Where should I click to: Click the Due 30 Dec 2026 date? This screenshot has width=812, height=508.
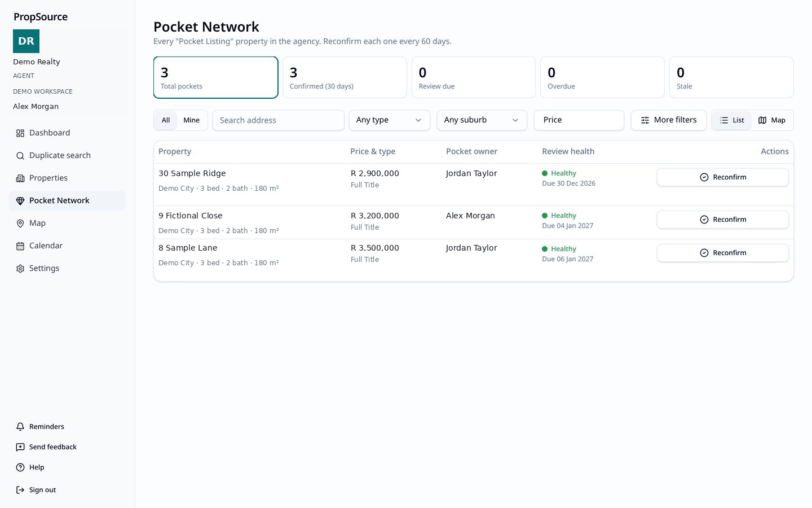pos(569,183)
